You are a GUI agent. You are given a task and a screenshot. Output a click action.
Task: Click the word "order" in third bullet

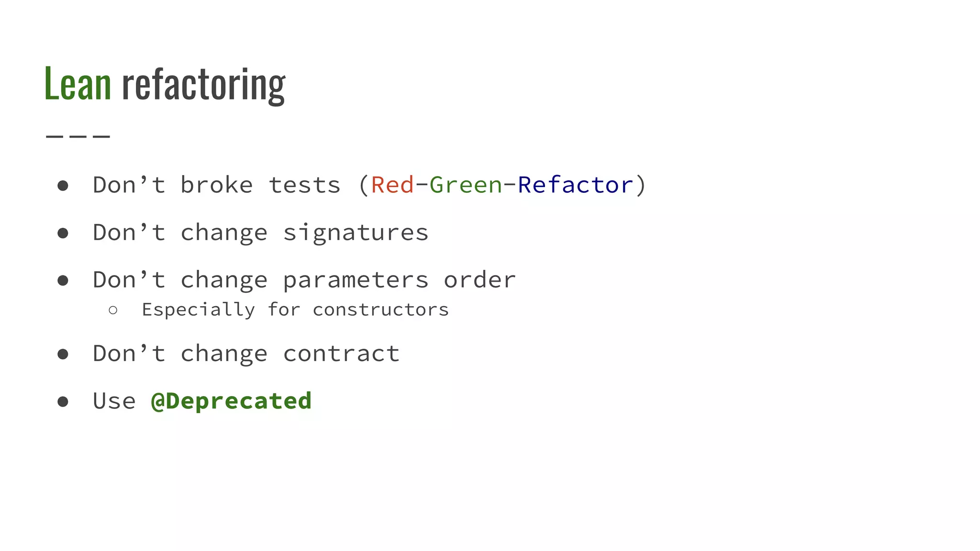pos(479,280)
